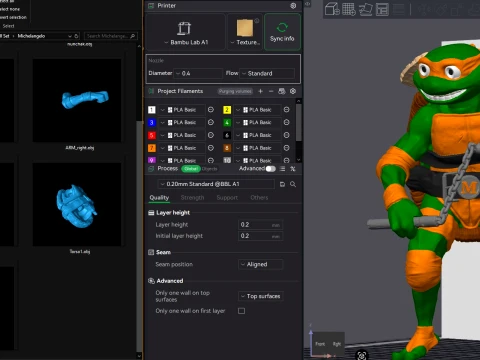Viewport: 480px width, 360px height.
Task: Click filament 3 blue color swatch
Action: point(152,122)
